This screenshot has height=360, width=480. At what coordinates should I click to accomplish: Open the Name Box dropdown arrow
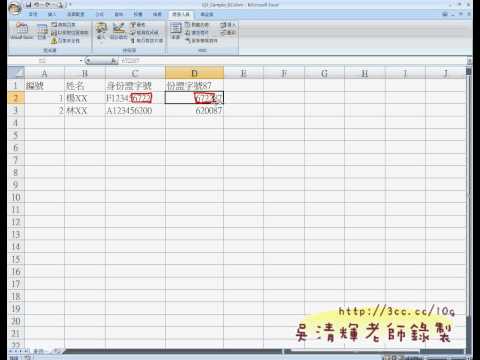tap(81, 61)
